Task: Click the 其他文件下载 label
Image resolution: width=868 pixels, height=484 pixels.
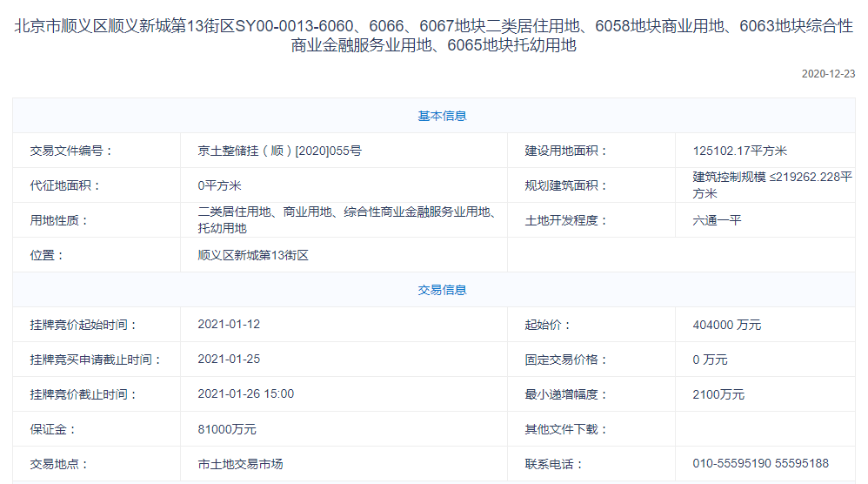Action: point(566,429)
